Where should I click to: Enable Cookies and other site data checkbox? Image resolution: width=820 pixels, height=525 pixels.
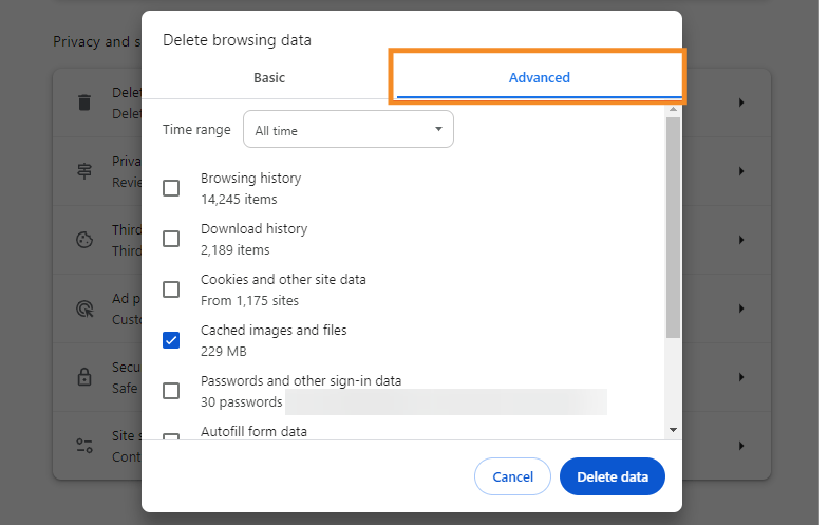[x=172, y=290]
